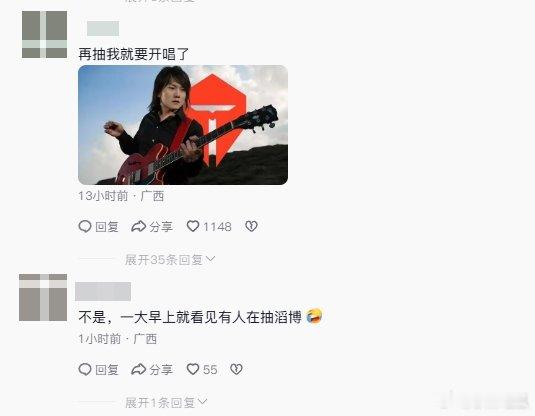
Task: Like the comment with 55 likes
Action: point(193,369)
